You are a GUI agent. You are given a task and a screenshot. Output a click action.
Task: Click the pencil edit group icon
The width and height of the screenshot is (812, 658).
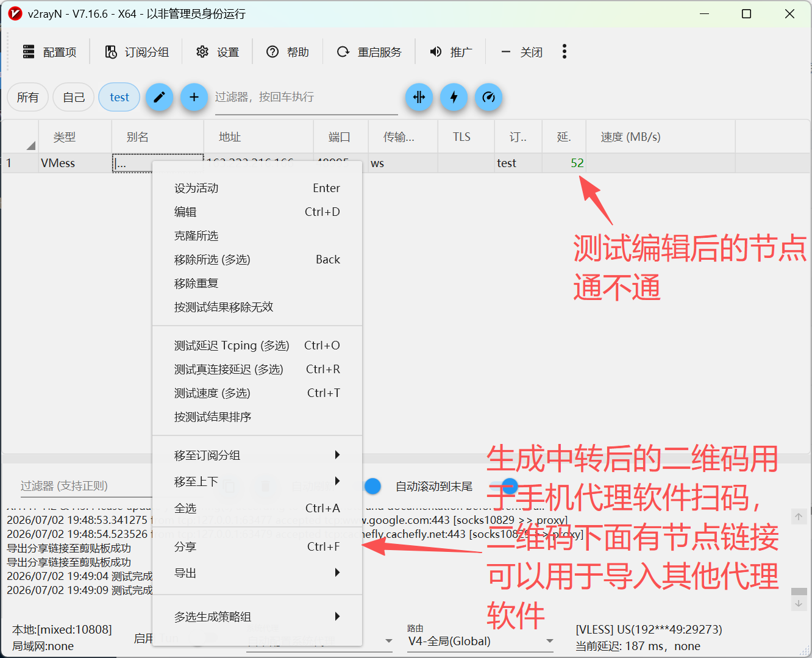159,97
